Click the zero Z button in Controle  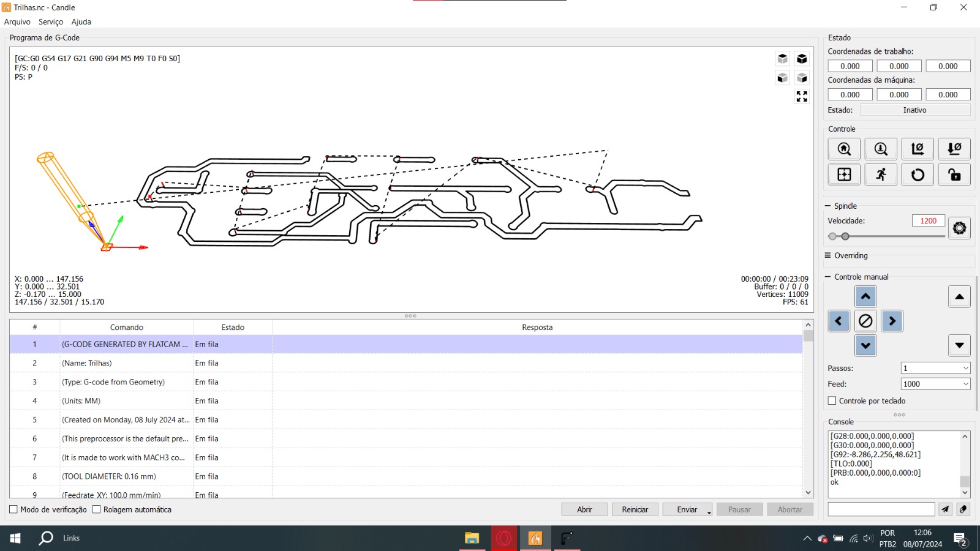point(954,149)
